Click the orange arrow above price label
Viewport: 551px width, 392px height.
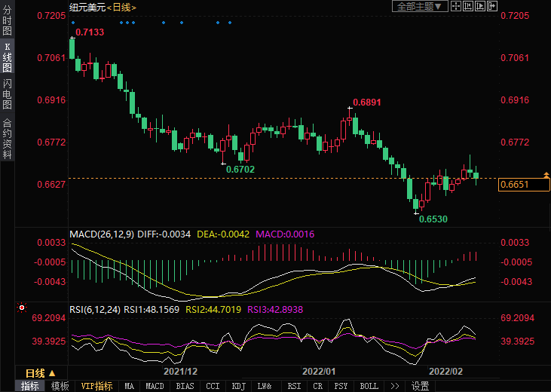pyautogui.click(x=546, y=175)
